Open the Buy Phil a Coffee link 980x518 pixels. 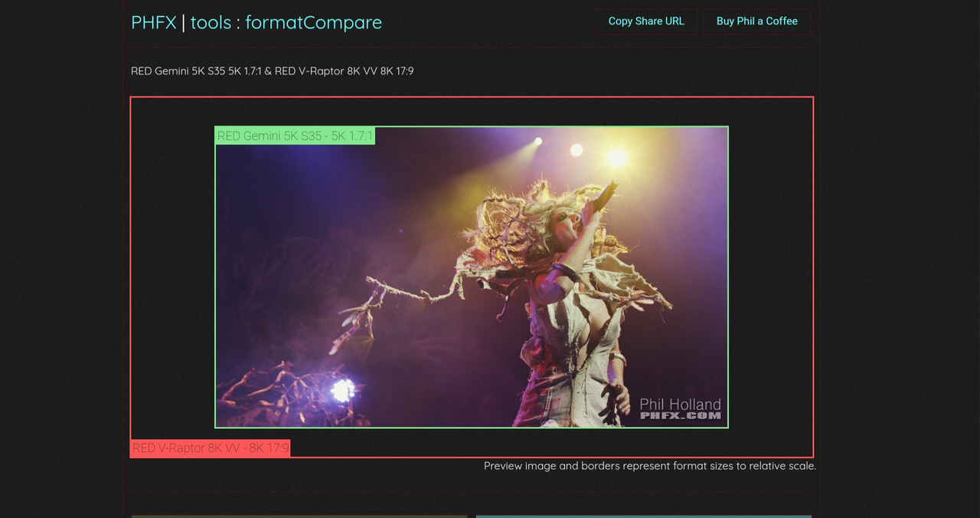point(757,21)
